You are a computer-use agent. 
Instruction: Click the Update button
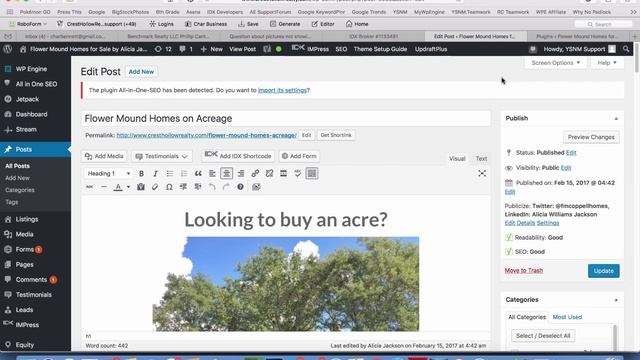point(604,271)
